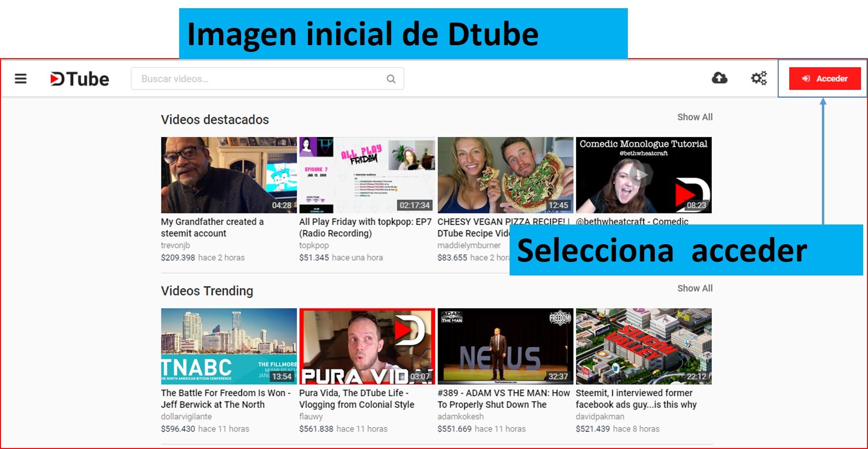Open the upload cloud icon

pyautogui.click(x=719, y=78)
